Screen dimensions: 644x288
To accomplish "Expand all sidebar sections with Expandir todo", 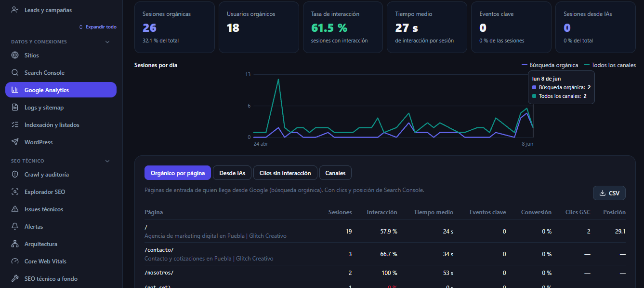I will click(x=97, y=27).
